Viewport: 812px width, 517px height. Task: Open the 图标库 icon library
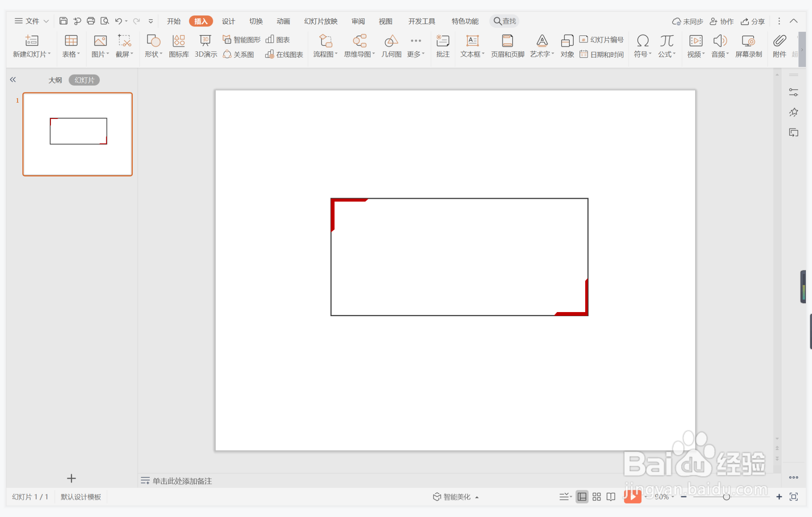tap(179, 46)
